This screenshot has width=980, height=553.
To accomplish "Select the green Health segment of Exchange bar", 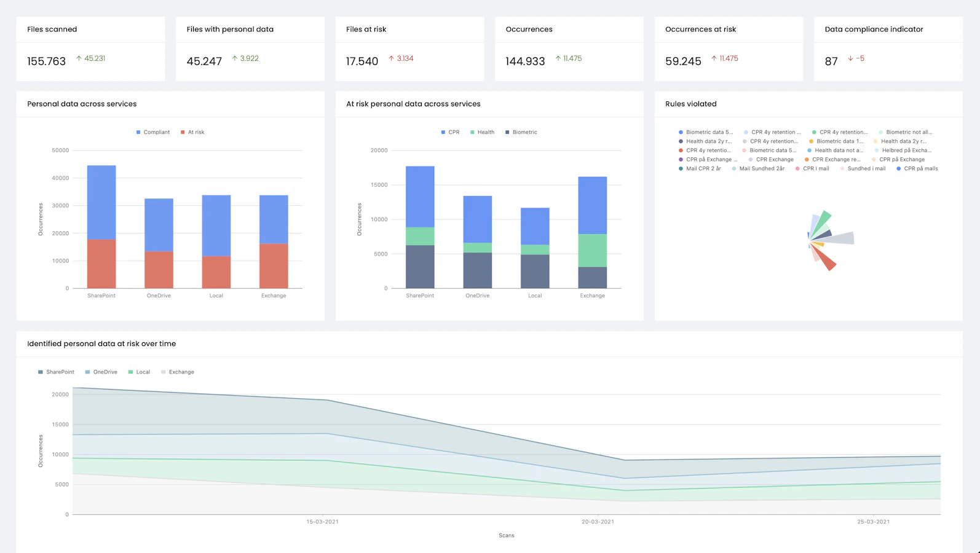I will pyautogui.click(x=593, y=251).
